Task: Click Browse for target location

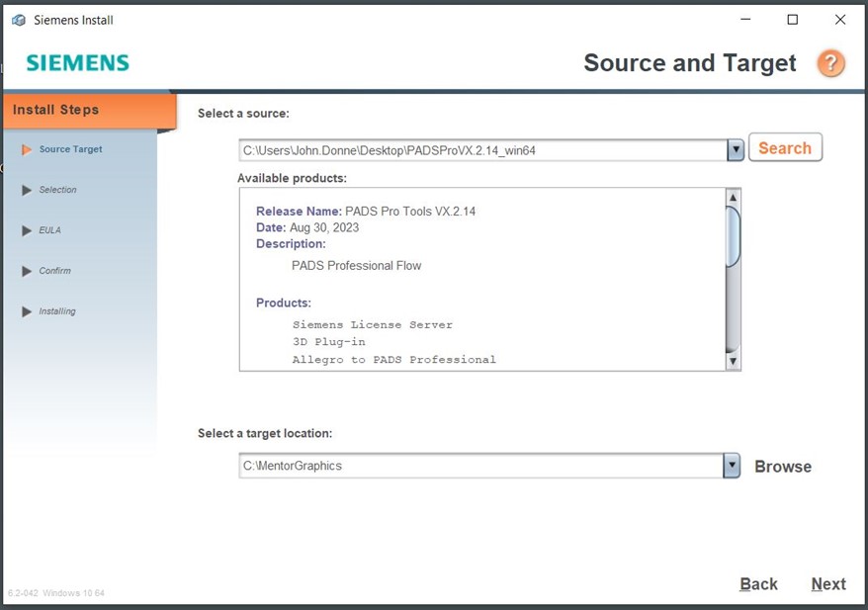Action: pos(783,467)
